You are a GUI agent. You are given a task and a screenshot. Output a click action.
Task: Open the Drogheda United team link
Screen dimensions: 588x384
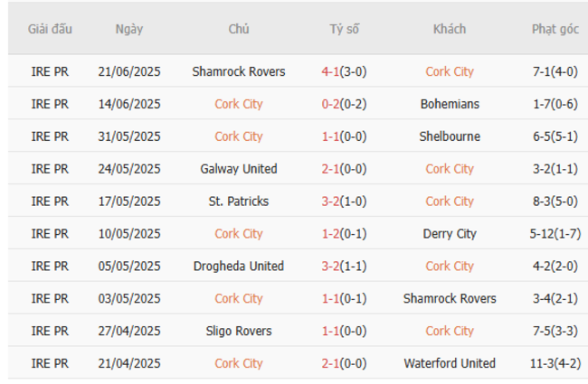239,267
